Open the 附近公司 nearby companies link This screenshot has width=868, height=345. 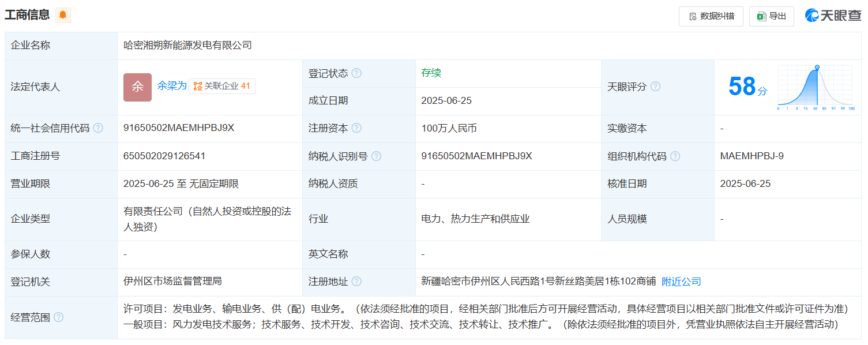[681, 282]
